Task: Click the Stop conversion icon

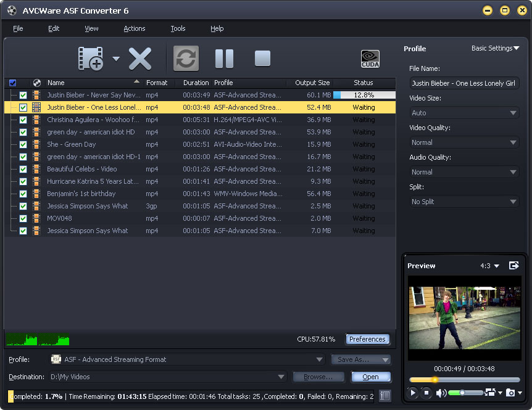Action: pos(262,59)
